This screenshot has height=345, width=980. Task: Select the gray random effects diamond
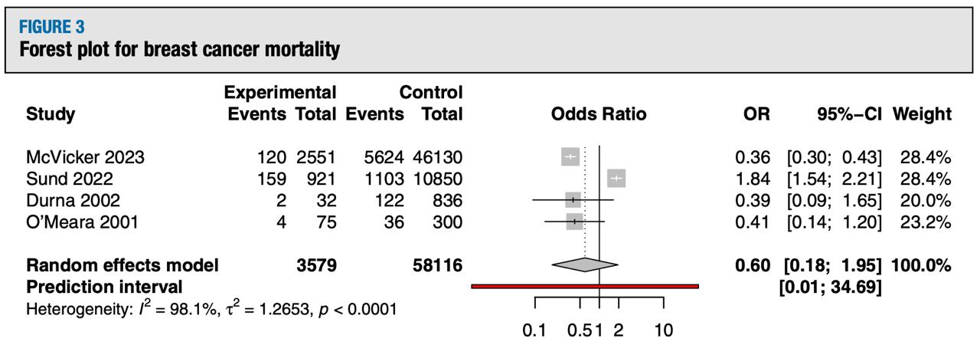coord(584,264)
